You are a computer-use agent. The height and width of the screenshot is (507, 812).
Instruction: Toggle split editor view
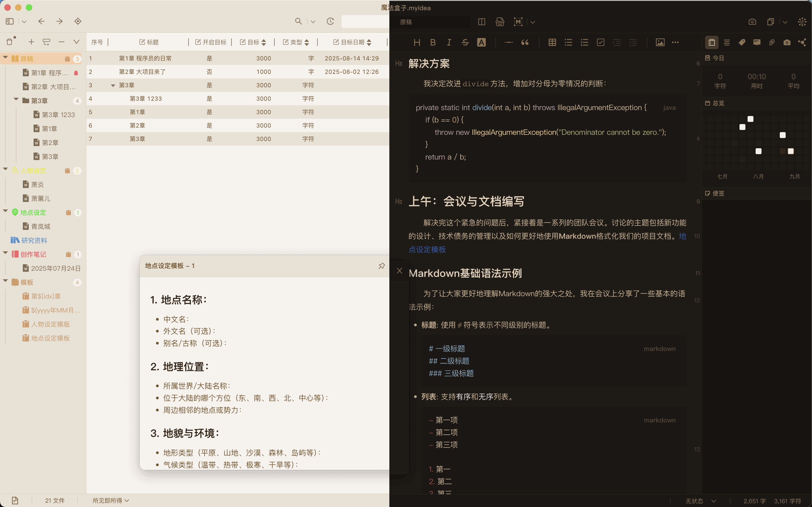[481, 22]
